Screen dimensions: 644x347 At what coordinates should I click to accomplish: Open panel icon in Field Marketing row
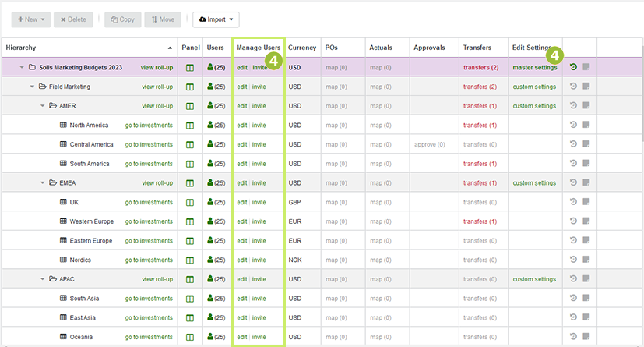pos(190,87)
